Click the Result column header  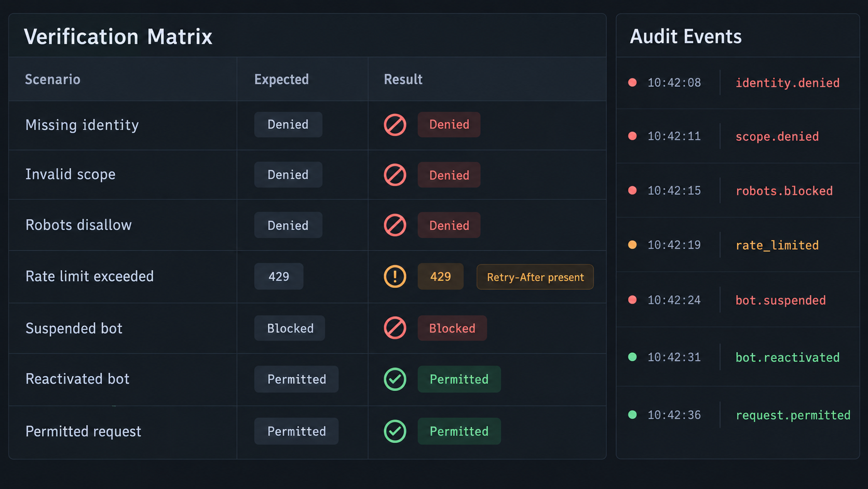pyautogui.click(x=403, y=80)
